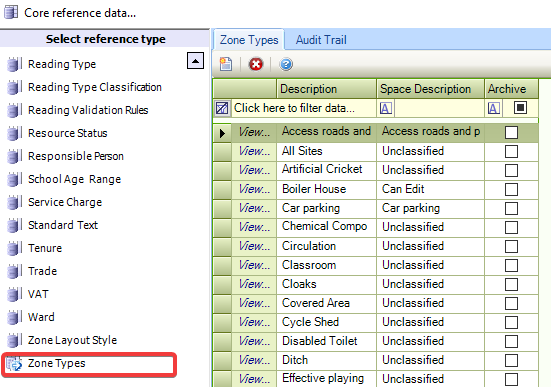Screen dimensions: 551x387
Task: Select Zone Layout Style reference type
Action: point(72,340)
